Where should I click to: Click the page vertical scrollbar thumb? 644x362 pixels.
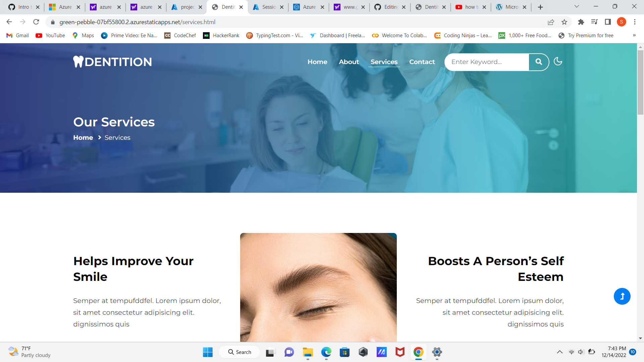click(640, 82)
